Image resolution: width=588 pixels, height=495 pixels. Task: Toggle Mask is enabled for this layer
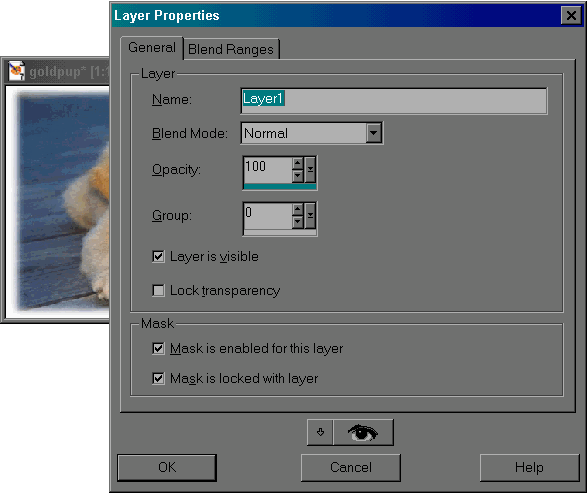click(158, 348)
